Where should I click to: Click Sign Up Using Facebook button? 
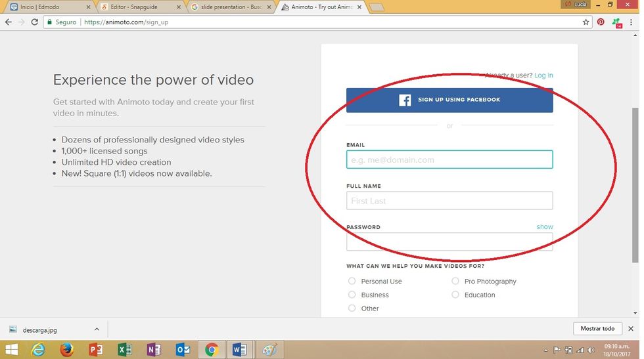pyautogui.click(x=449, y=100)
